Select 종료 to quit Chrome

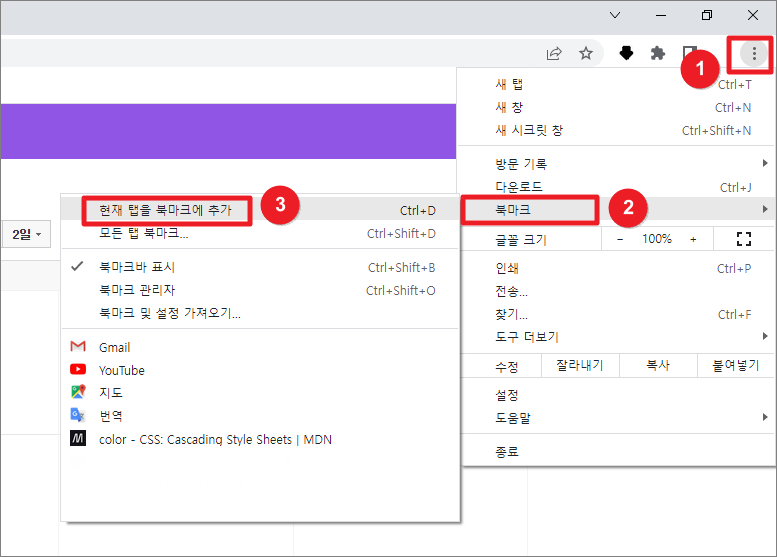click(617, 451)
